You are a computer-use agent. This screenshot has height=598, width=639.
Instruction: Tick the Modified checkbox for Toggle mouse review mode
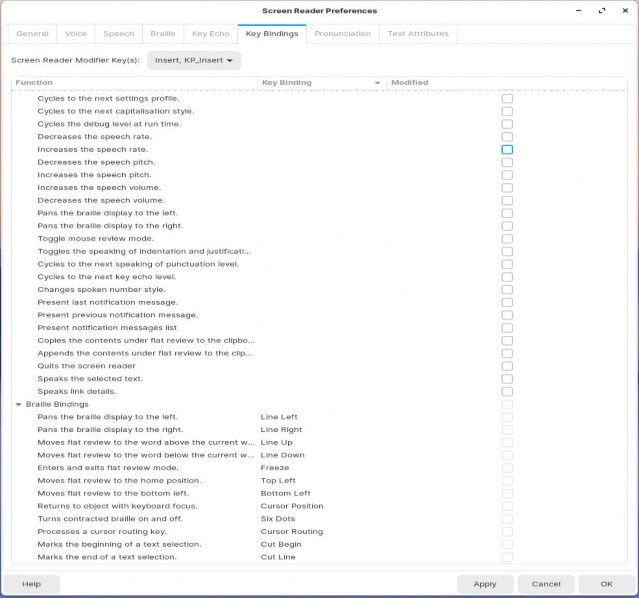507,238
